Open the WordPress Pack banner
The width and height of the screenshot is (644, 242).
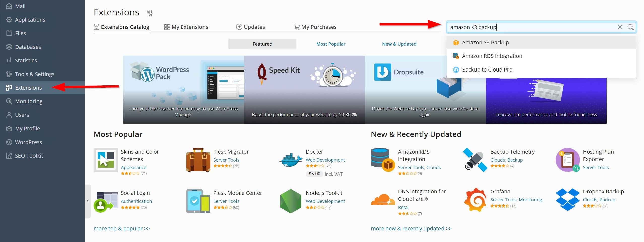(x=184, y=90)
